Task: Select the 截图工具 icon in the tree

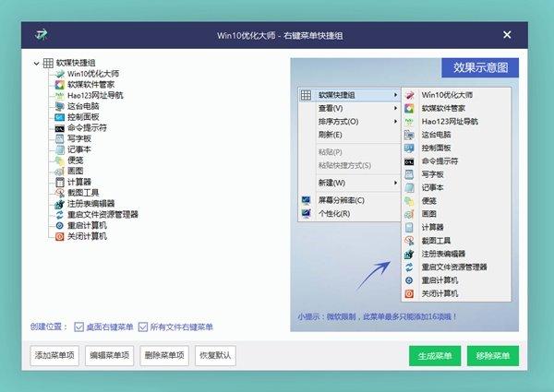Action: click(60, 193)
